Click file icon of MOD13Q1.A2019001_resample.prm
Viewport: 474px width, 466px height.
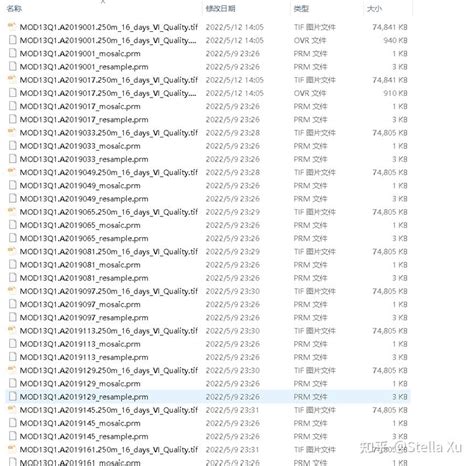click(x=12, y=67)
